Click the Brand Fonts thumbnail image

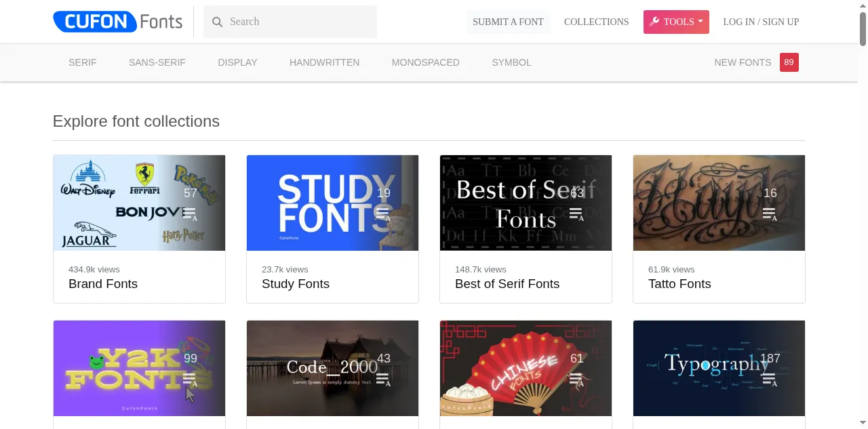click(x=139, y=203)
